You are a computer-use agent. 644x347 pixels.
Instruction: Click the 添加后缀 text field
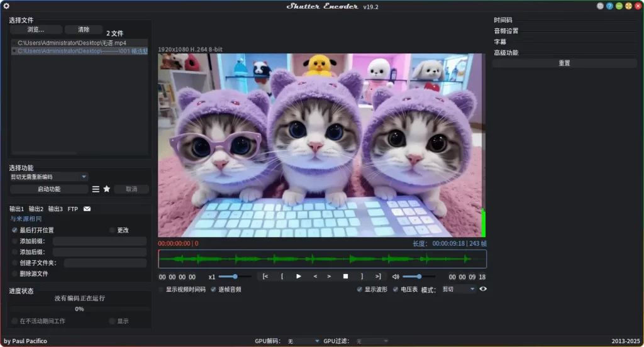point(99,251)
